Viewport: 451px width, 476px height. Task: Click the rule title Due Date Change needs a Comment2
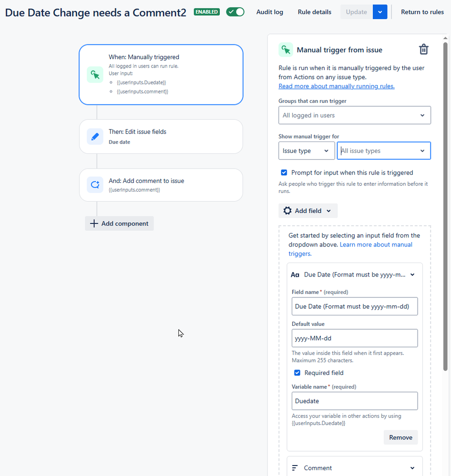(96, 12)
